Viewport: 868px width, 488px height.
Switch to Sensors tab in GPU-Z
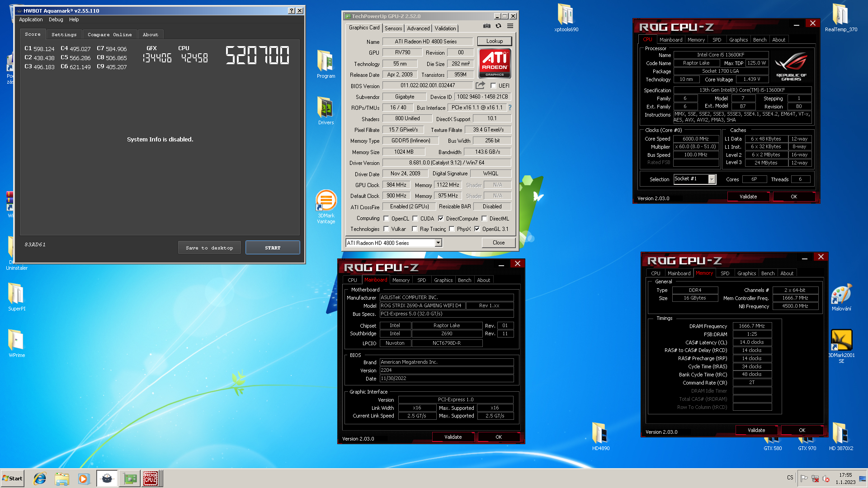tap(393, 28)
